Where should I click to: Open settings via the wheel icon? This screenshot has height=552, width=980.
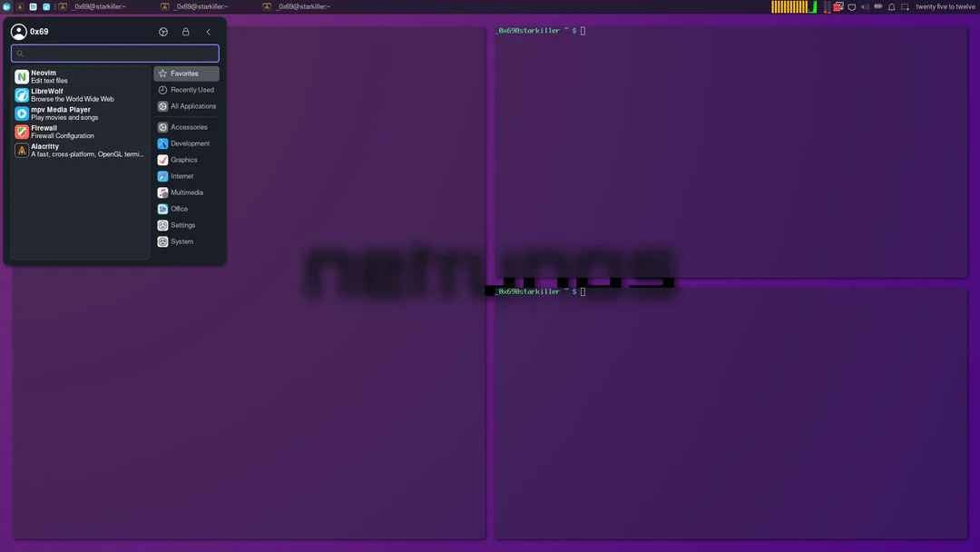coord(163,31)
